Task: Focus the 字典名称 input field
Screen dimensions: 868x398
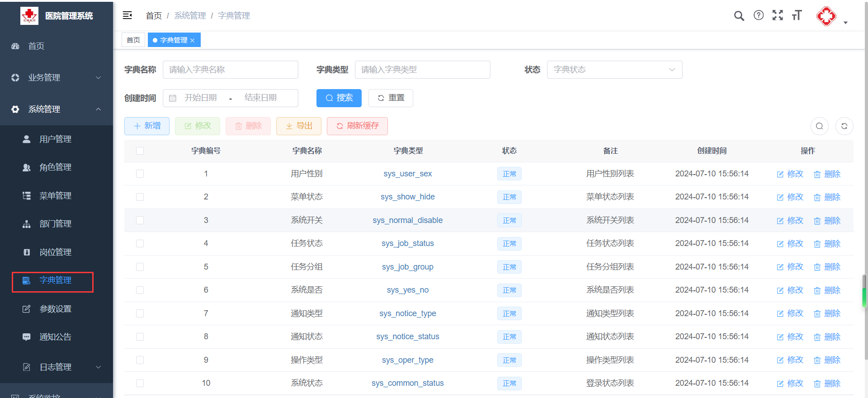Action: tap(230, 70)
